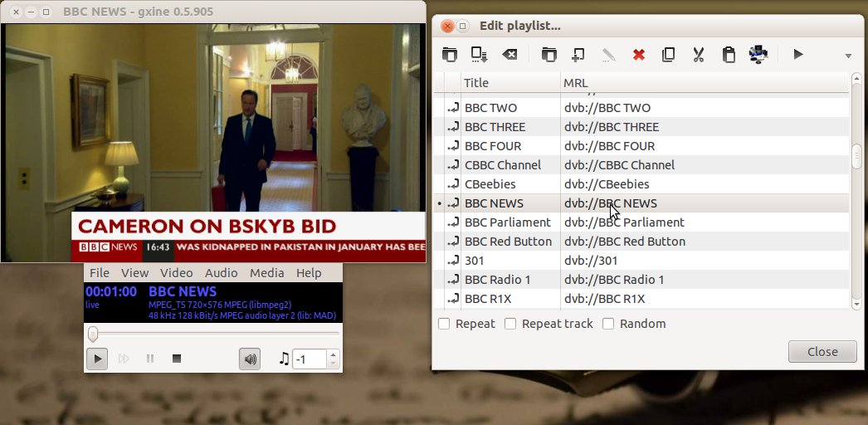Viewport: 868px width, 425px height.
Task: Close the Edit playlist window with its title-bar button
Action: (447, 26)
